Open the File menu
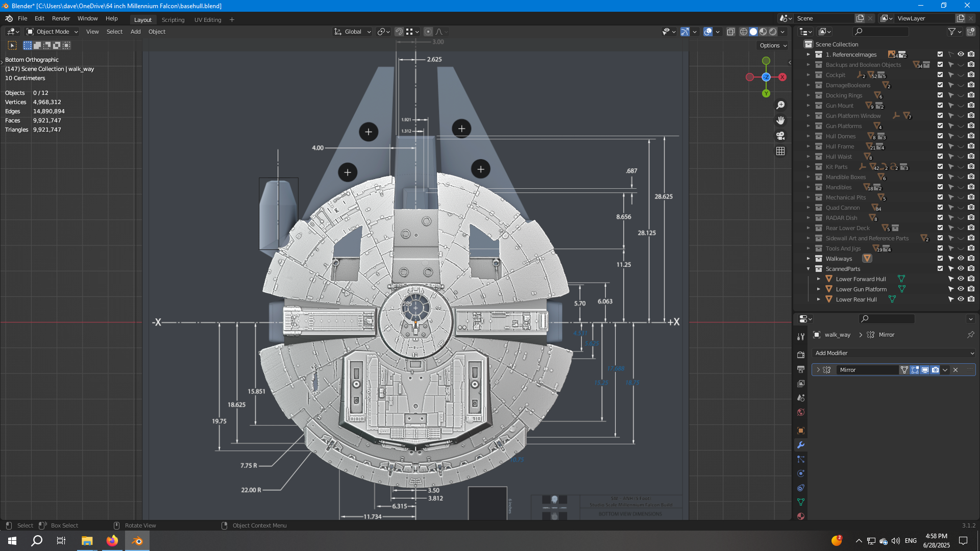The image size is (980, 551). pos(22,18)
